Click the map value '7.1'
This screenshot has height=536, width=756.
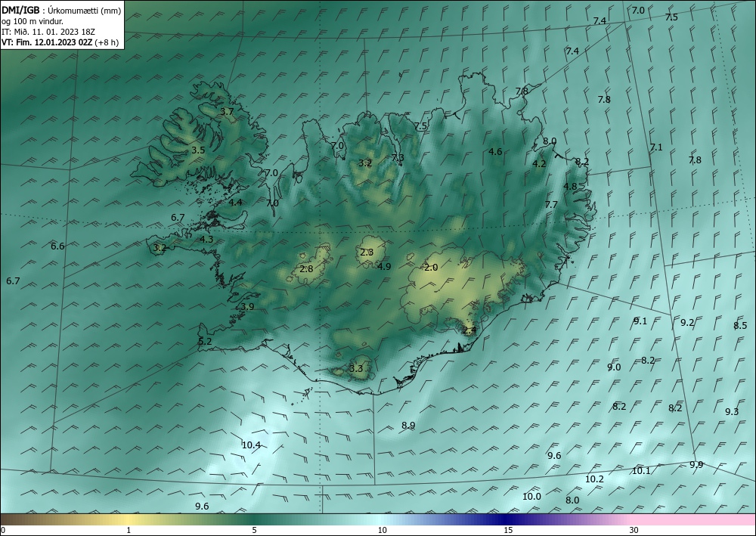(656, 147)
